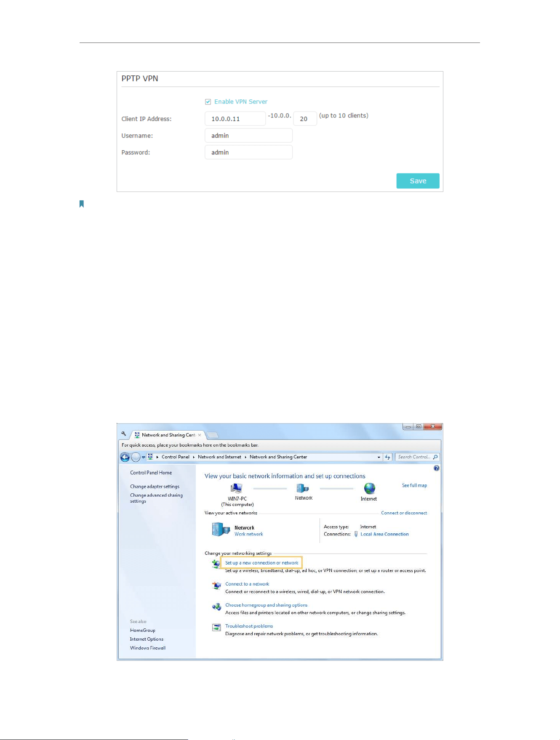Open the Network and Internet breadcrumb
Image resolution: width=560 pixels, height=740 pixels.
tap(219, 457)
